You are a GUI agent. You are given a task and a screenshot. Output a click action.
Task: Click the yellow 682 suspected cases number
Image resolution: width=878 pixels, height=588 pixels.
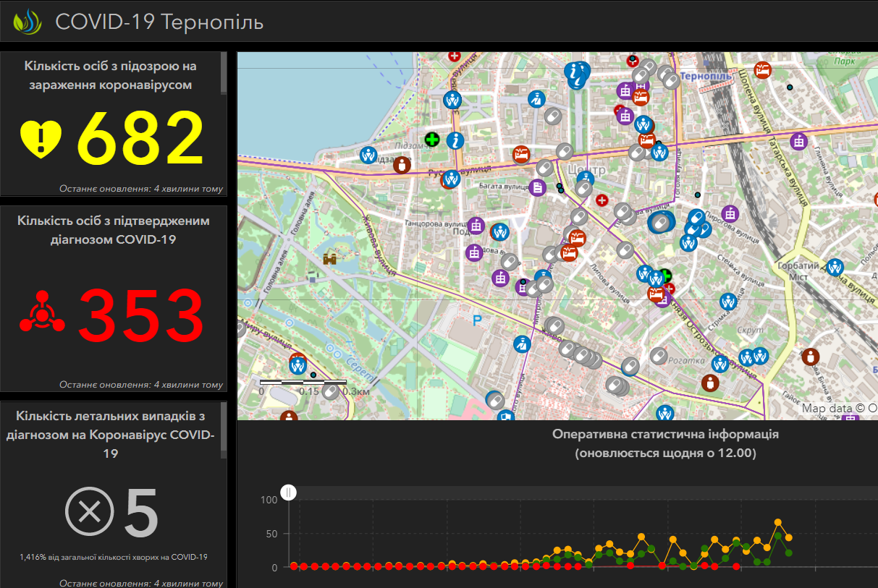click(141, 138)
